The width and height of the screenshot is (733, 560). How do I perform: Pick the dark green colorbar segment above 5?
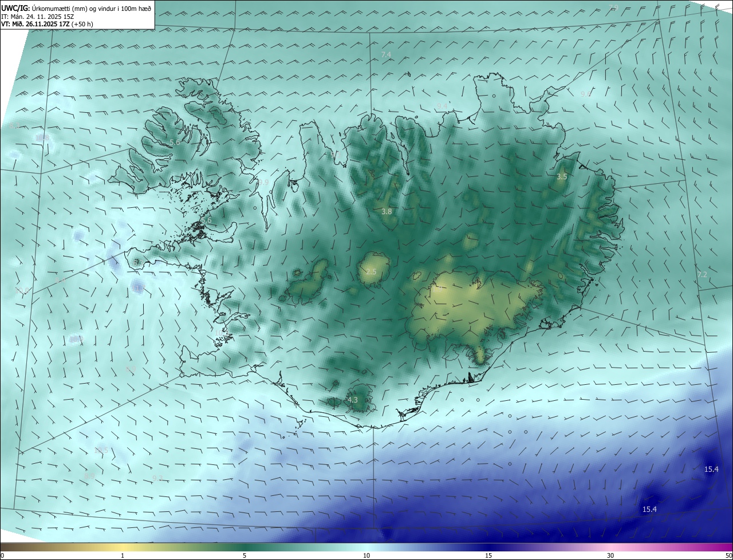245,547
